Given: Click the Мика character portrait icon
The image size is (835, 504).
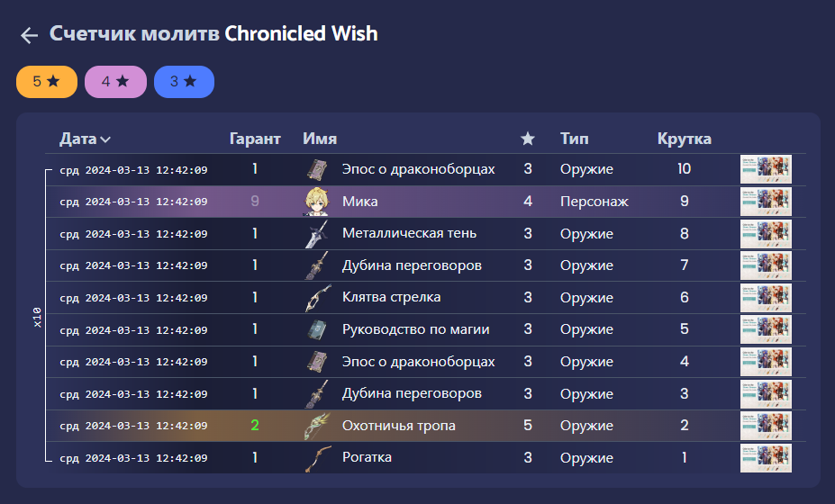Looking at the screenshot, I should coord(317,202).
